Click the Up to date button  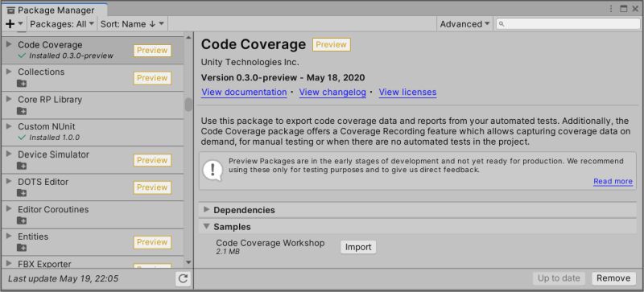tap(559, 278)
